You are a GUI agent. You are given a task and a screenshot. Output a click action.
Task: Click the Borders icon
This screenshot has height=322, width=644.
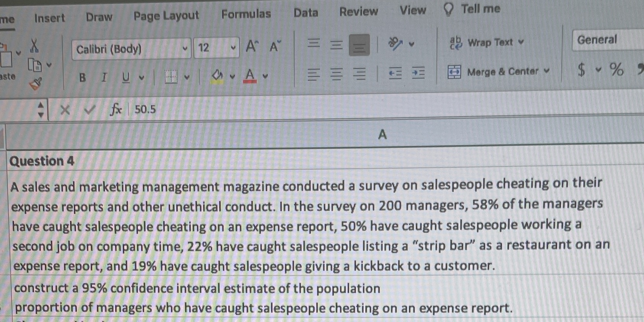(x=171, y=77)
